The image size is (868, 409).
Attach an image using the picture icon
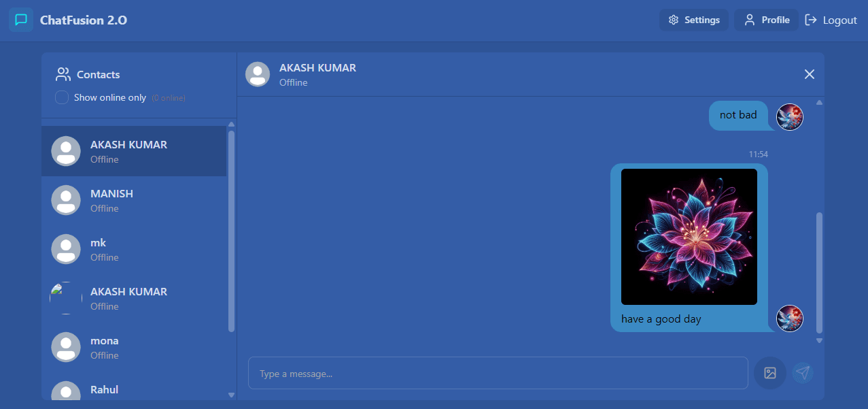pos(769,373)
